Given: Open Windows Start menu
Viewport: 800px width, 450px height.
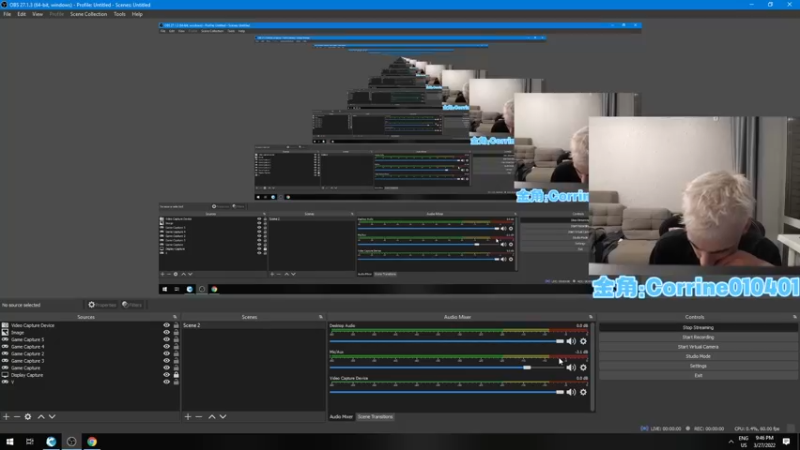Looking at the screenshot, I should [x=10, y=442].
